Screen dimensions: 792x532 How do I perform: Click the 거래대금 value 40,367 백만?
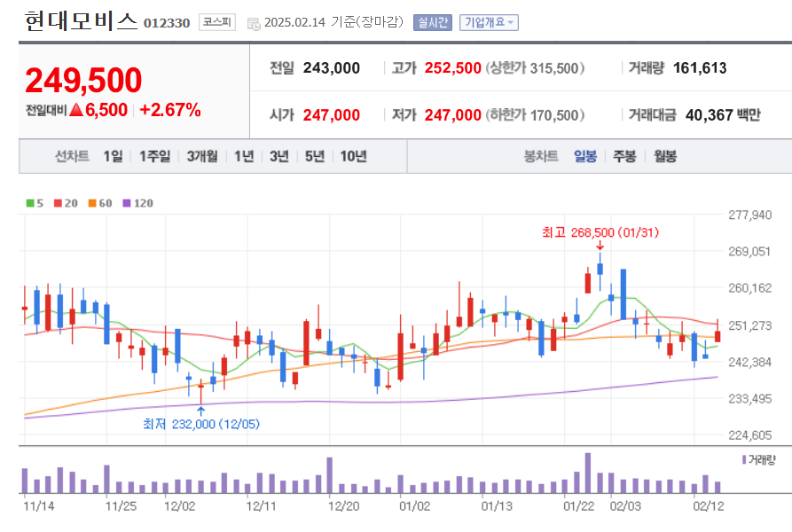(723, 115)
